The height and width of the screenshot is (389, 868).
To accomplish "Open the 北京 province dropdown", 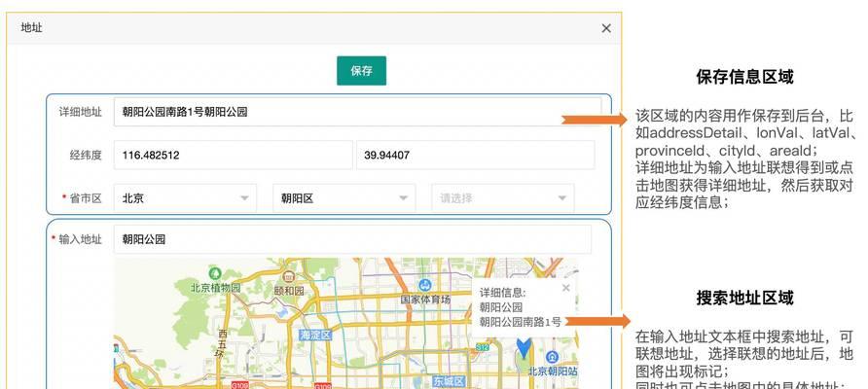I will 186,198.
